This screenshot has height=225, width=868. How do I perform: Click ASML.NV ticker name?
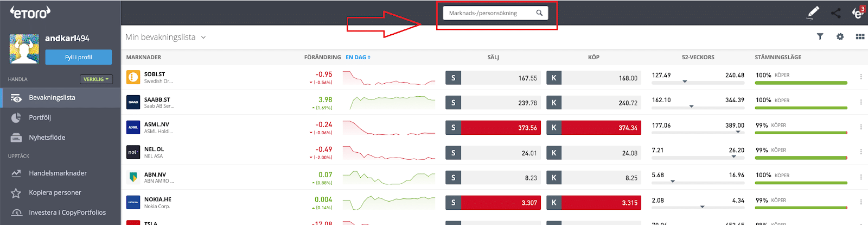click(x=157, y=124)
